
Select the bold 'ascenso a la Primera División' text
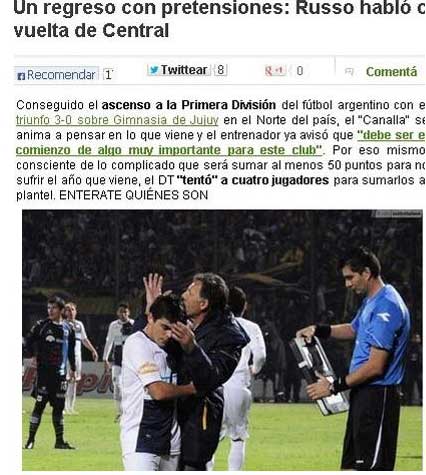[x=189, y=105]
